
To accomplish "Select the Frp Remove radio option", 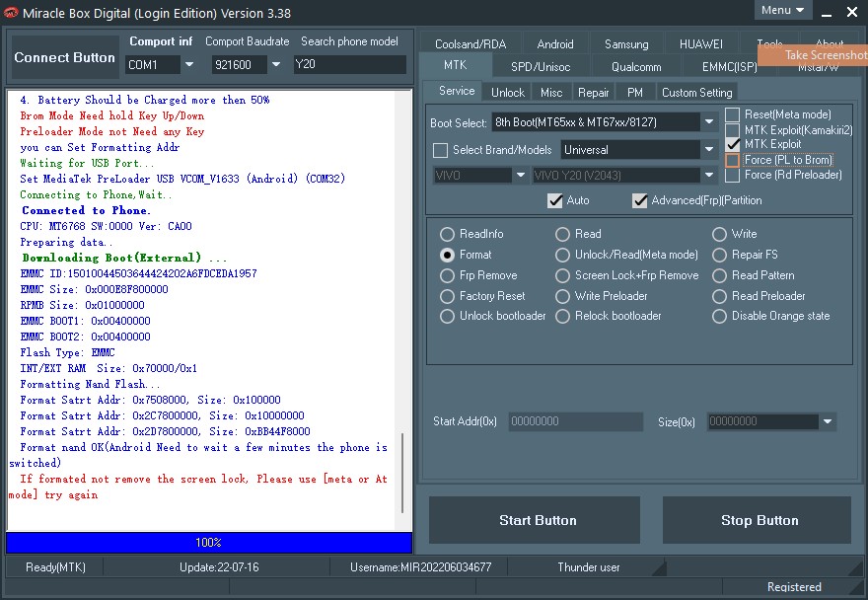I will click(x=447, y=276).
